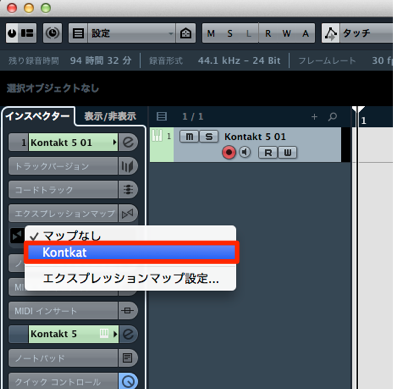Click the 44.1 kHz - 24 Bit record format

pyautogui.click(x=239, y=61)
